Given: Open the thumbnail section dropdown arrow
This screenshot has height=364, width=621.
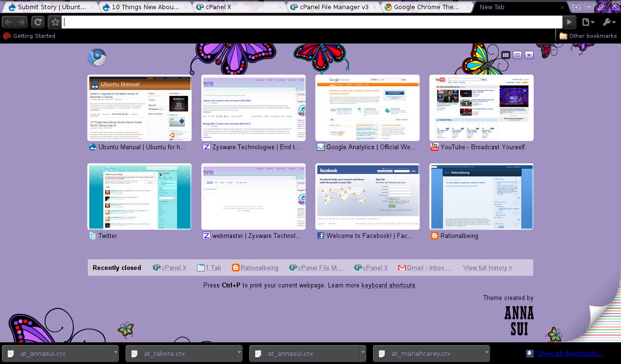Looking at the screenshot, I should point(529,55).
